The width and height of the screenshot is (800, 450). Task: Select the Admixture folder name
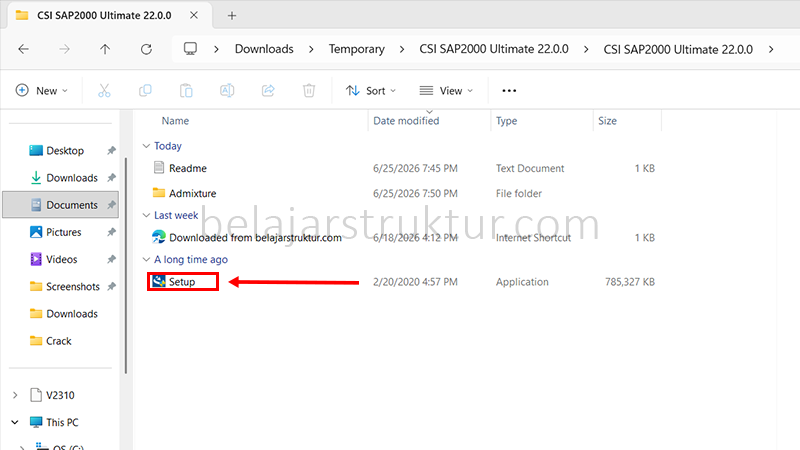pyautogui.click(x=192, y=193)
